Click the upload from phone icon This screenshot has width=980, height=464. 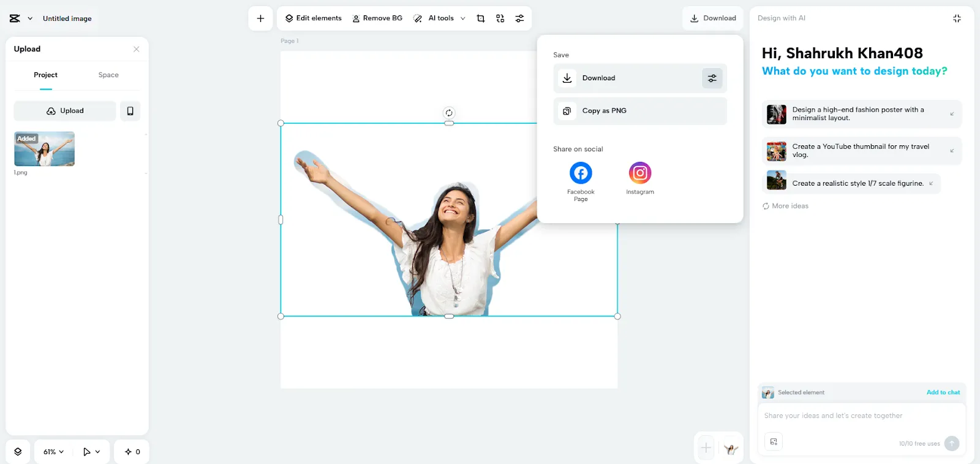(x=130, y=111)
